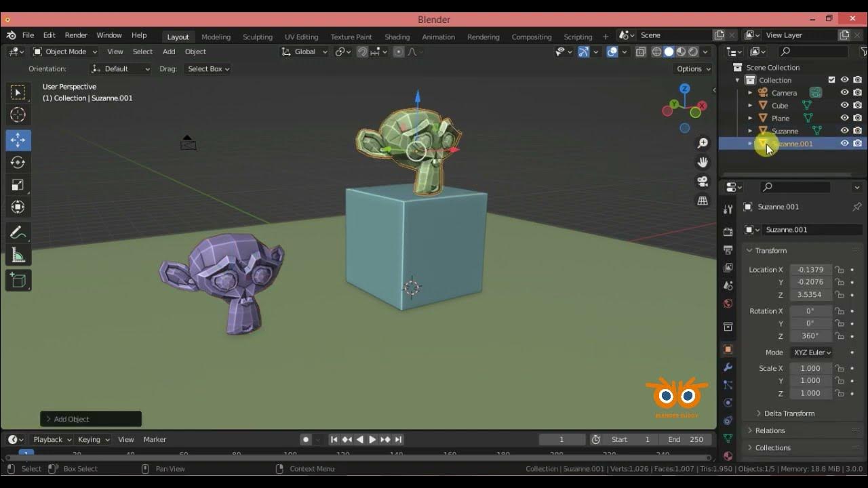This screenshot has height=488, width=868.
Task: Open the Default orientation dropdown
Action: tap(121, 68)
